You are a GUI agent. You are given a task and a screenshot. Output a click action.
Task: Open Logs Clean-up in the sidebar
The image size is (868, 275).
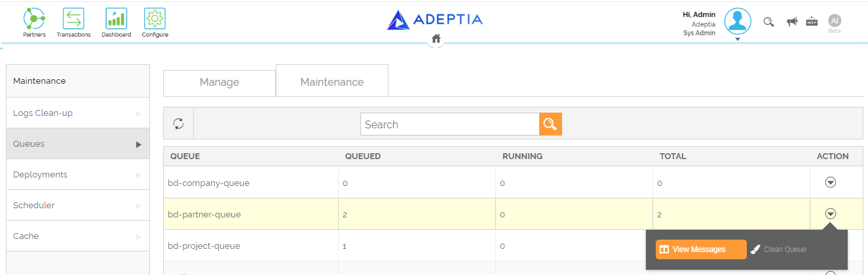tap(78, 113)
